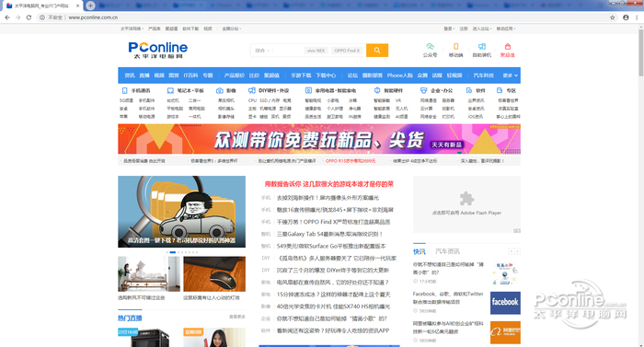Viewport: 644px width, 347px height.
Task: Open the Surface Go news link
Action: tap(331, 247)
